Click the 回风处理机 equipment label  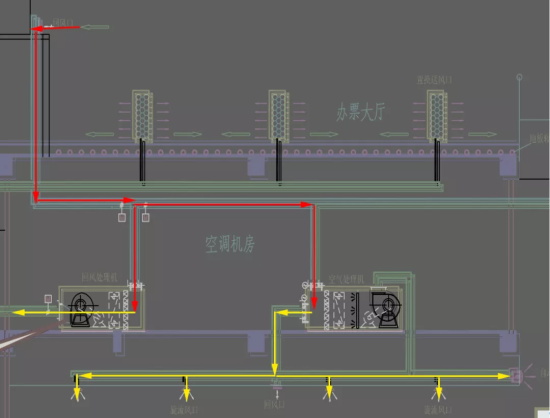(99, 278)
